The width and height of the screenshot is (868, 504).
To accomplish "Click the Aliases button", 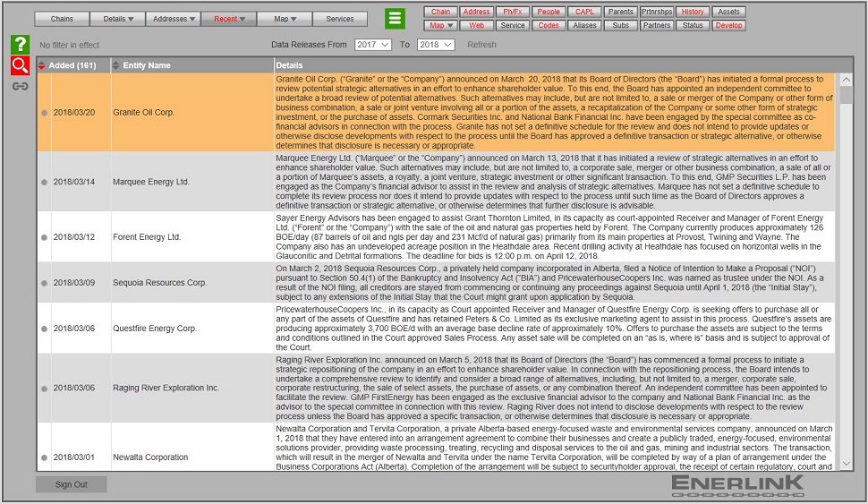I will click(584, 25).
